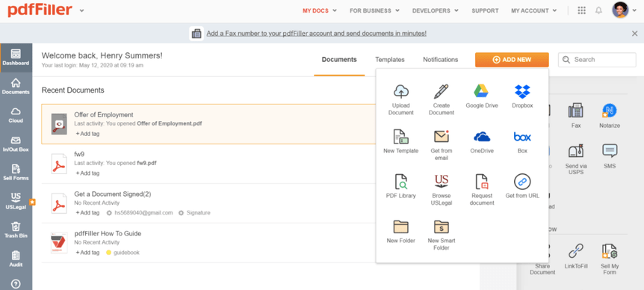Screen dimensions: 644x290
Task: Click the pdfFiller logo
Action: (40, 10)
